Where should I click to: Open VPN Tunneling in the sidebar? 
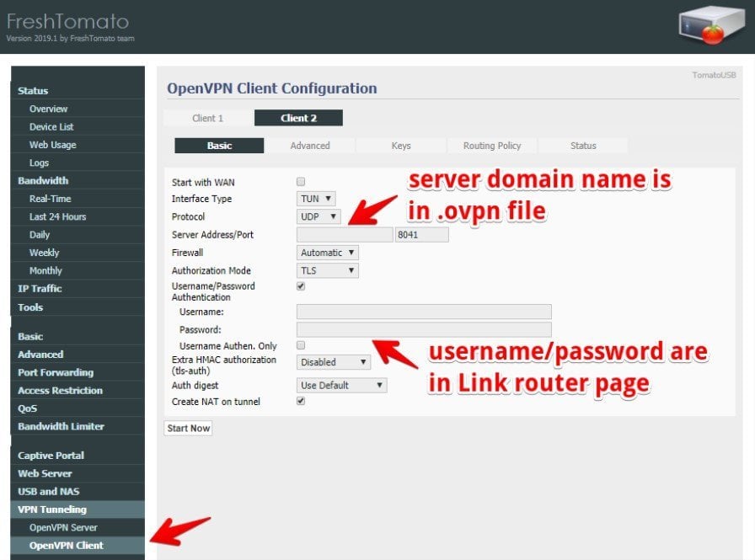78,509
